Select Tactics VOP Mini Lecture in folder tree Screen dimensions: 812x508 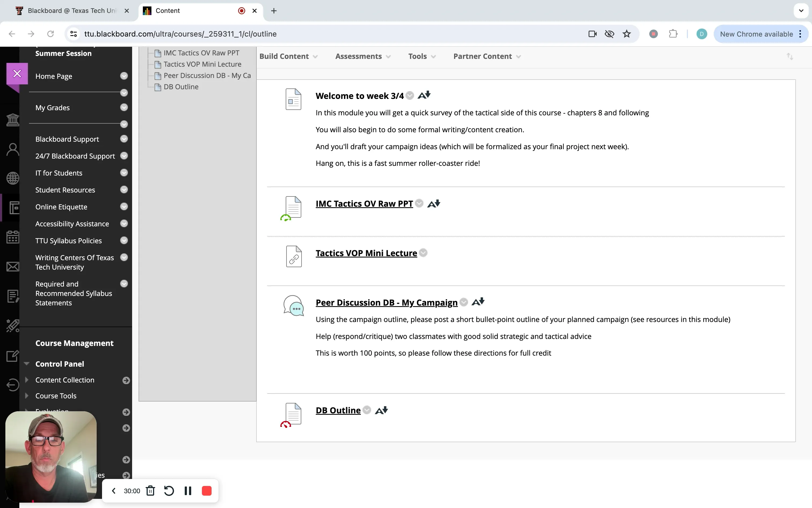click(x=202, y=64)
